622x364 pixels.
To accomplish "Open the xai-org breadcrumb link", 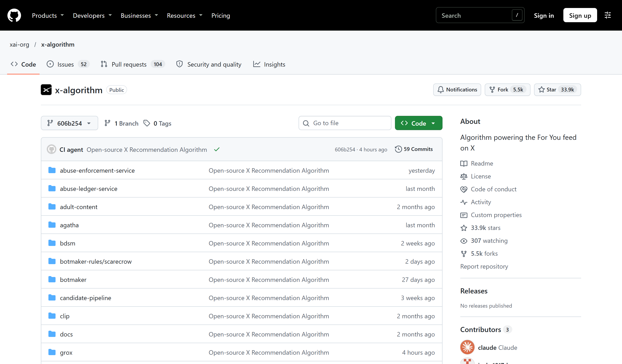I will coord(20,44).
